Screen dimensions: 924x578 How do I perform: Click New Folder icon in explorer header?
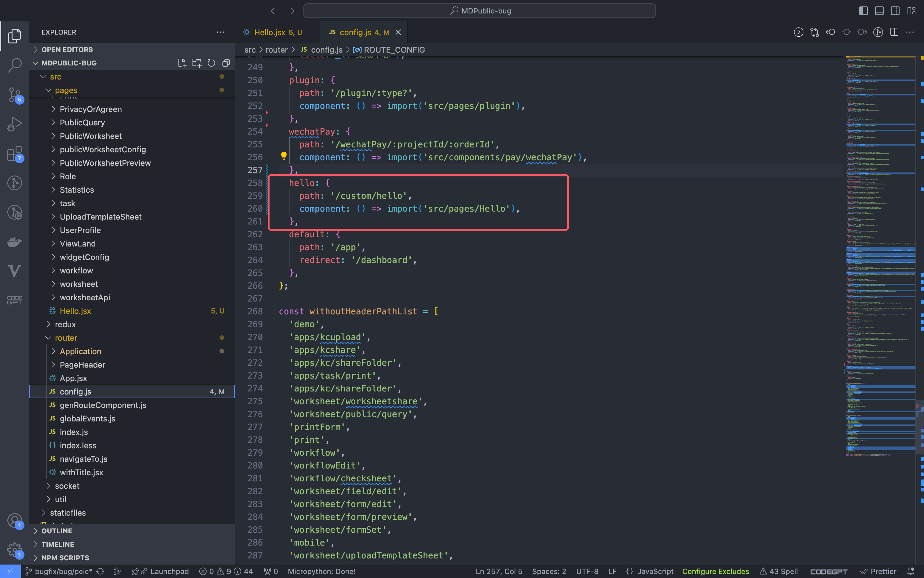tap(197, 63)
